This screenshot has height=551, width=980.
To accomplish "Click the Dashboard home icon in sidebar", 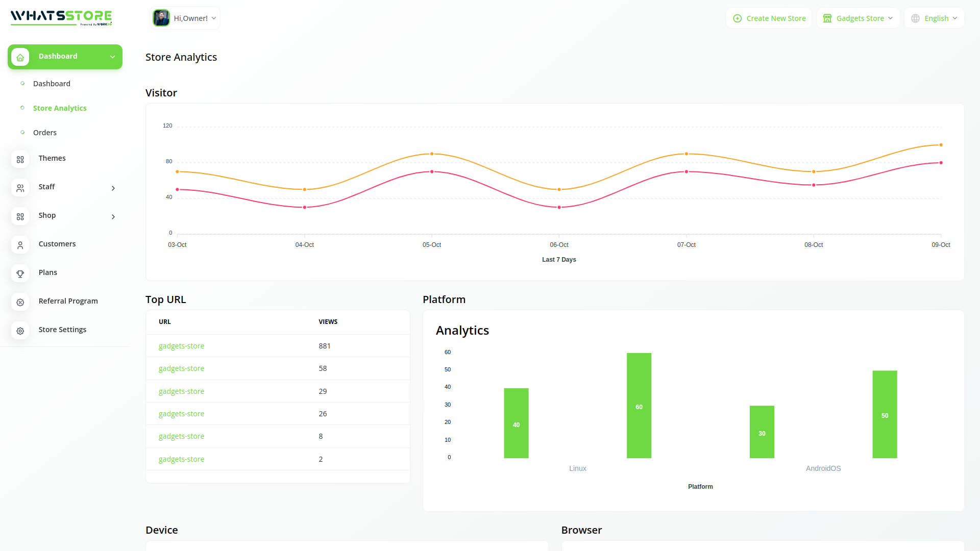I will coord(20,57).
